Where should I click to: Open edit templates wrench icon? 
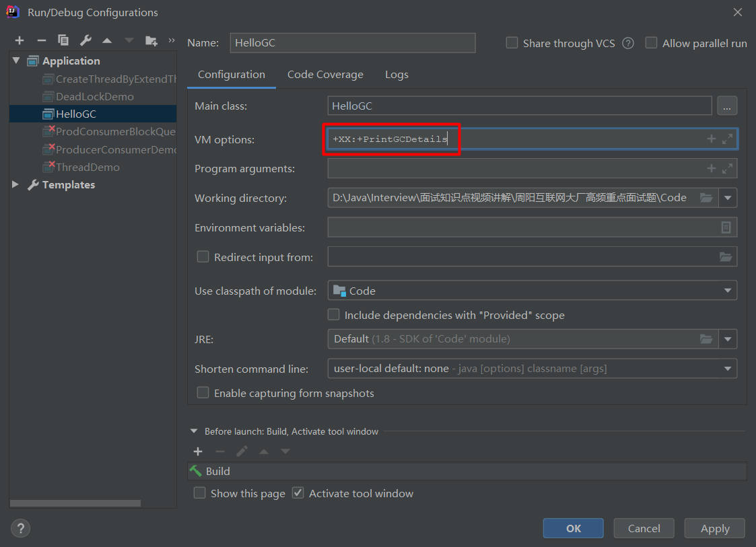coord(85,40)
